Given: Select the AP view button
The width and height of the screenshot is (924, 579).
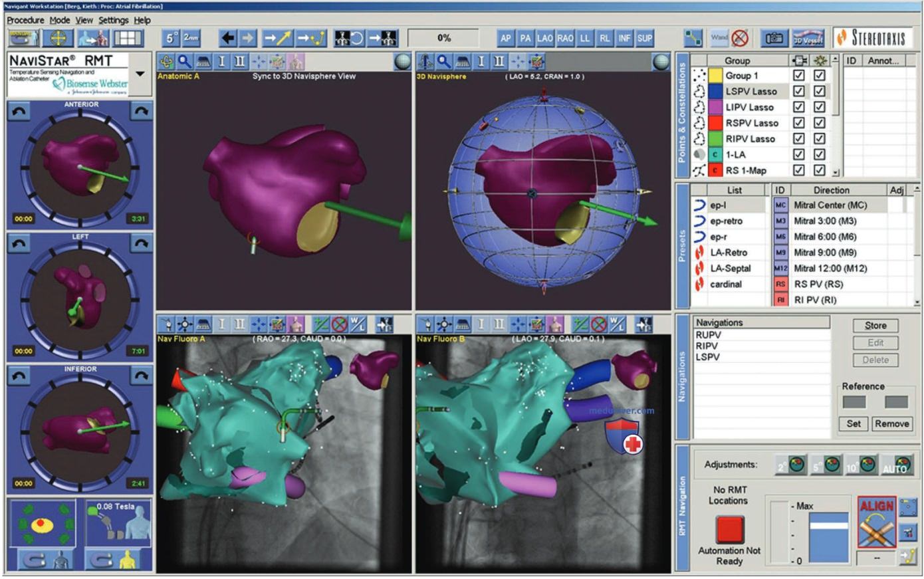Looking at the screenshot, I should coord(506,39).
